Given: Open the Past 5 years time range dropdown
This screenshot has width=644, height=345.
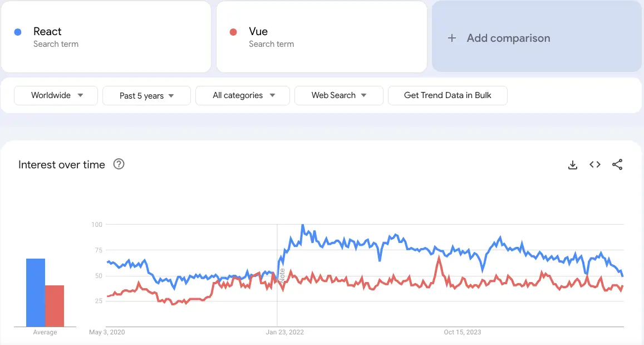Looking at the screenshot, I should (146, 95).
